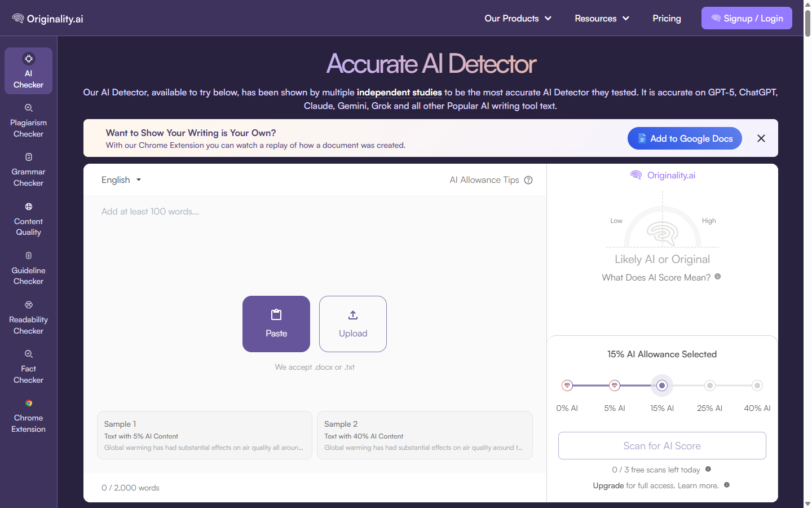
Task: Go to the Pricing page
Action: click(667, 19)
